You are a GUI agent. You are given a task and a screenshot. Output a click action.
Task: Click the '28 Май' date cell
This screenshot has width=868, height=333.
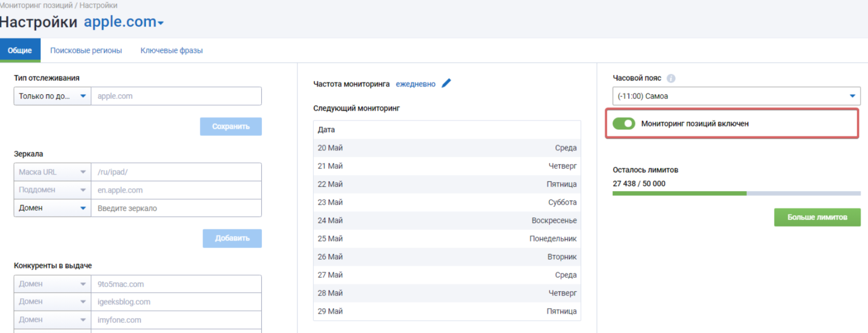330,293
